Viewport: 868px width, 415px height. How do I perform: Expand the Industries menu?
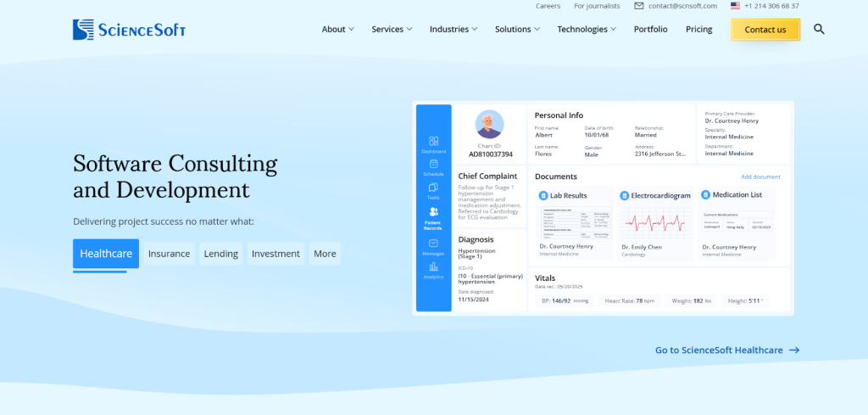tap(453, 30)
